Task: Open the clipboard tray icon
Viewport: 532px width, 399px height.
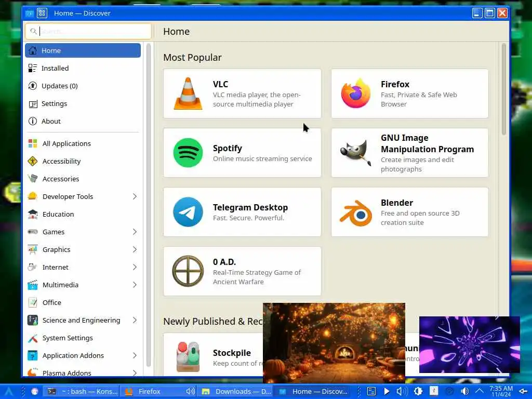Action: coord(371,391)
